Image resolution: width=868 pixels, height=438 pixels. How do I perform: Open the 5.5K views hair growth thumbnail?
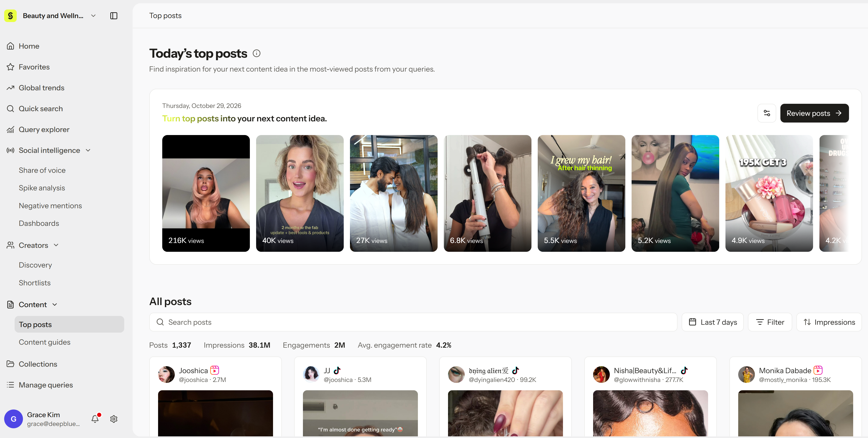click(x=581, y=193)
